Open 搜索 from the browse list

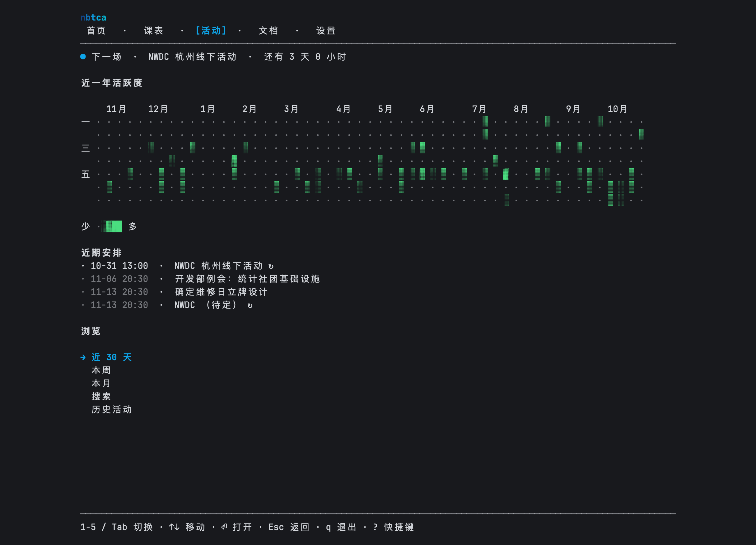click(101, 396)
